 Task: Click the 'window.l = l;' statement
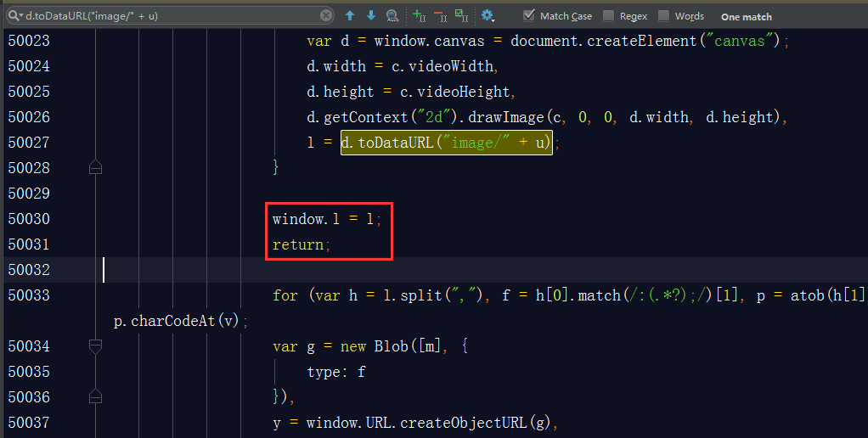[327, 219]
